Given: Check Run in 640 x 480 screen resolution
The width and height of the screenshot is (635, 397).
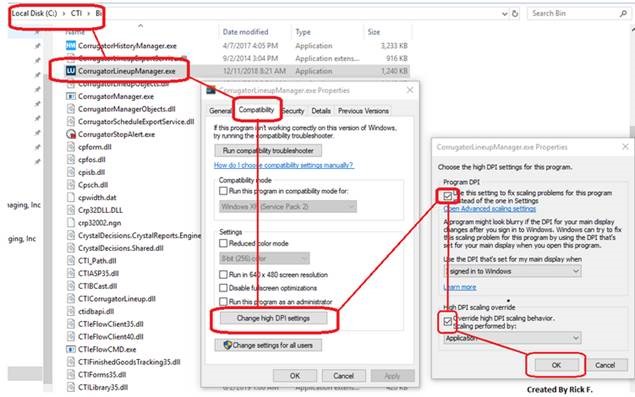Looking at the screenshot, I should [x=223, y=275].
